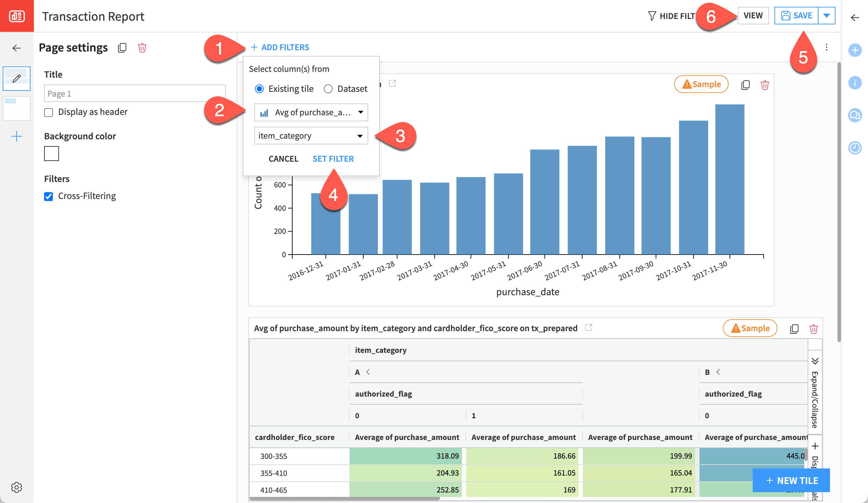The image size is (868, 503).
Task: Collapse item_category A column group
Action: pos(368,372)
